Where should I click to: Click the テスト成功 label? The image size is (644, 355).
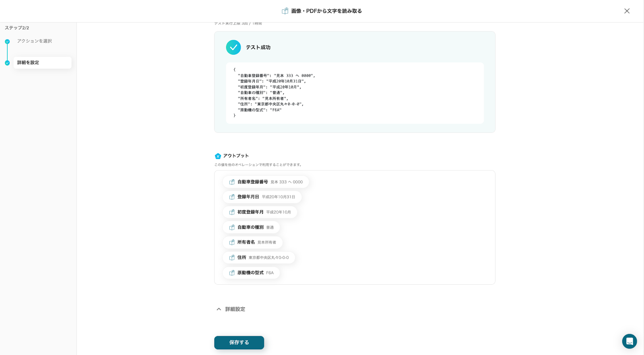(x=258, y=47)
